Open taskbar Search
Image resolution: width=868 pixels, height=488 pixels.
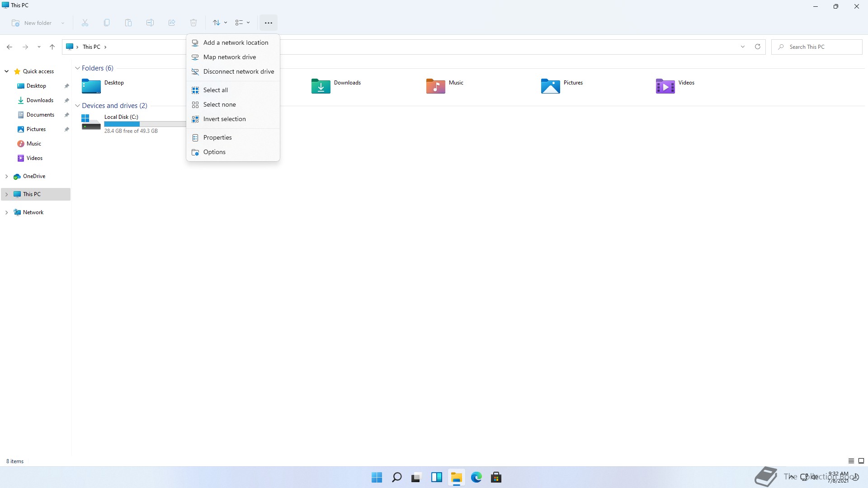397,478
